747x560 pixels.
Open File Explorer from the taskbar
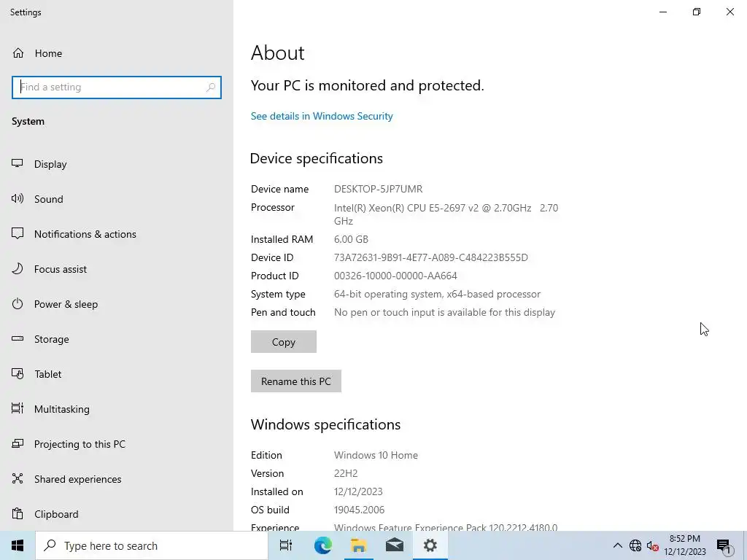(x=359, y=545)
